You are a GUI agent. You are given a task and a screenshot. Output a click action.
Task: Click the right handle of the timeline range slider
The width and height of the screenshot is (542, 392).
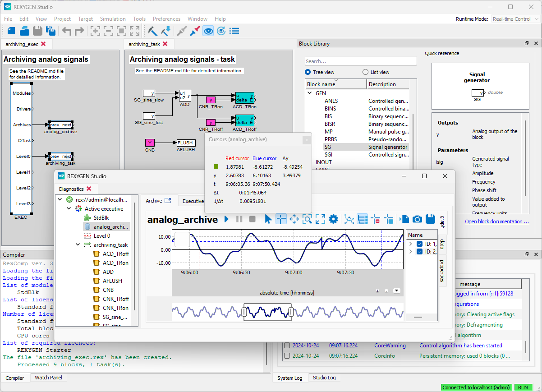pos(291,312)
